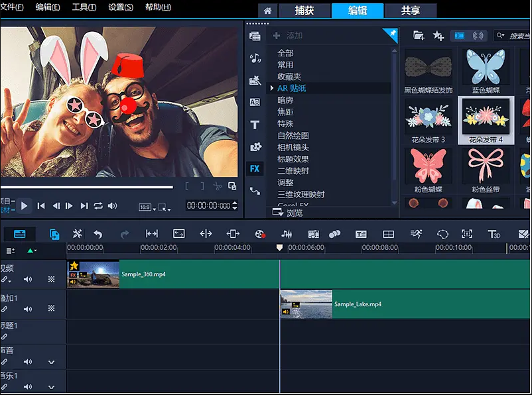Click the 浏览 browse button
The image size is (532, 395).
pyautogui.click(x=288, y=213)
